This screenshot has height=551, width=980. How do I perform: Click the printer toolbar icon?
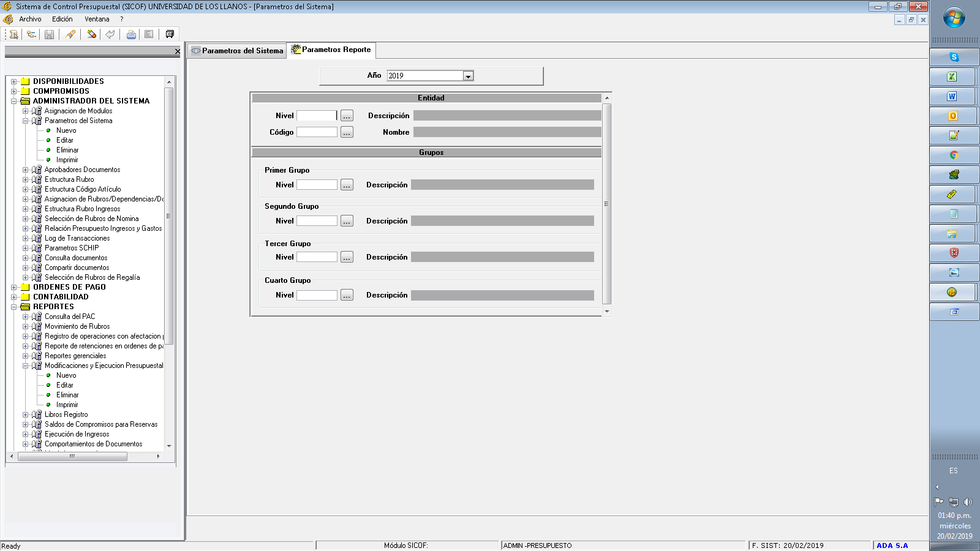point(131,34)
